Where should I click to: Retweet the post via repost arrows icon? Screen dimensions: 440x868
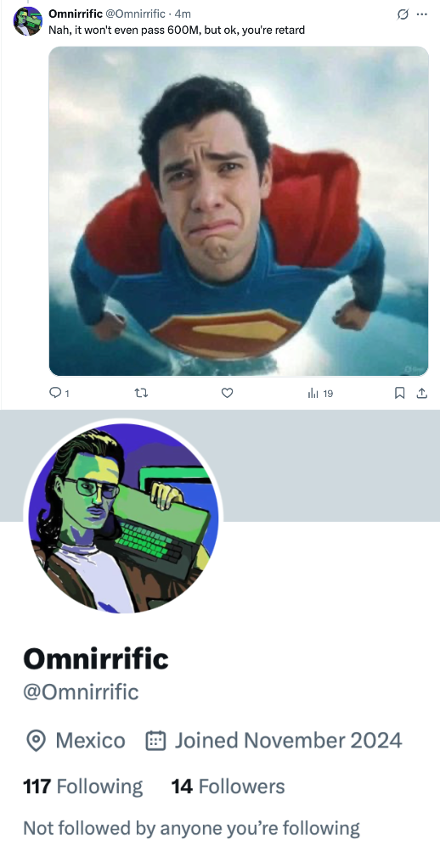click(141, 393)
